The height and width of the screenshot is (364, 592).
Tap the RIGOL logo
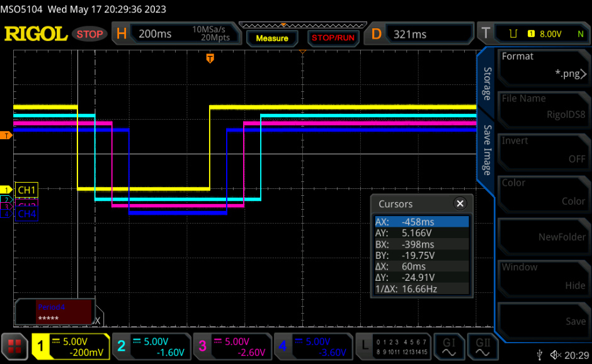pyautogui.click(x=35, y=34)
